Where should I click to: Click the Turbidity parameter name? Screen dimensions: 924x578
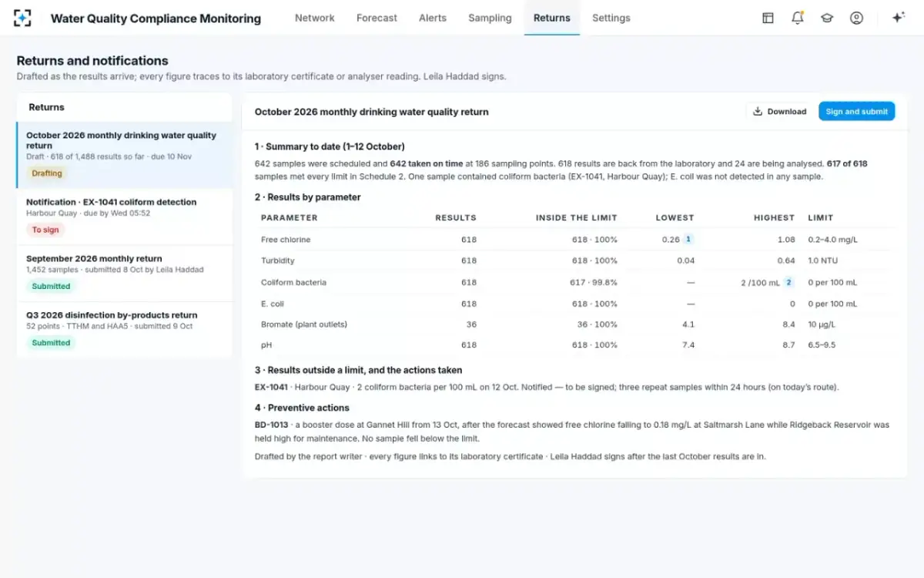click(x=278, y=261)
